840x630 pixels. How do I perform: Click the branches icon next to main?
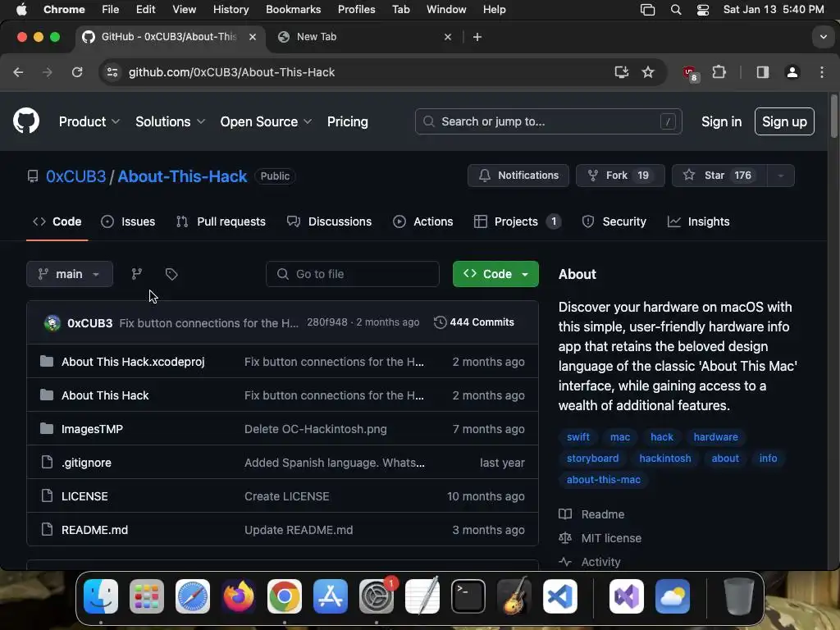(x=137, y=274)
